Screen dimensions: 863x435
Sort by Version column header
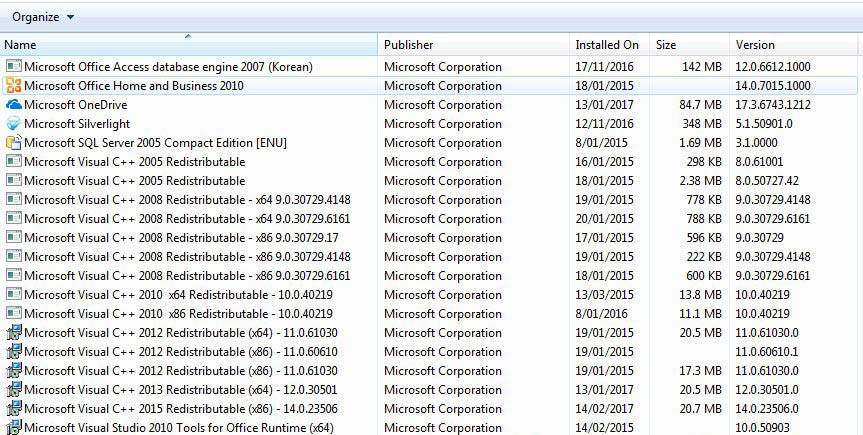click(x=794, y=45)
